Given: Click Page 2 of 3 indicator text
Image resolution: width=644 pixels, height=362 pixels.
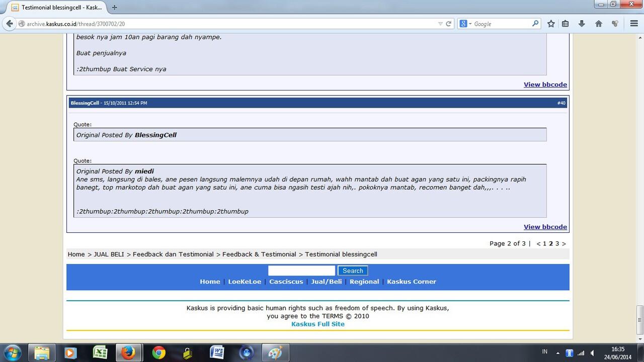Looking at the screenshot, I should 507,243.
